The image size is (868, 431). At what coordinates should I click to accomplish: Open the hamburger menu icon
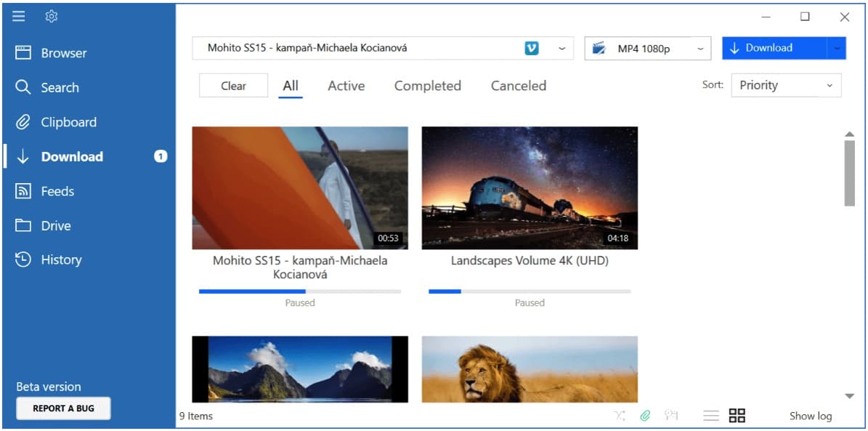(x=18, y=16)
